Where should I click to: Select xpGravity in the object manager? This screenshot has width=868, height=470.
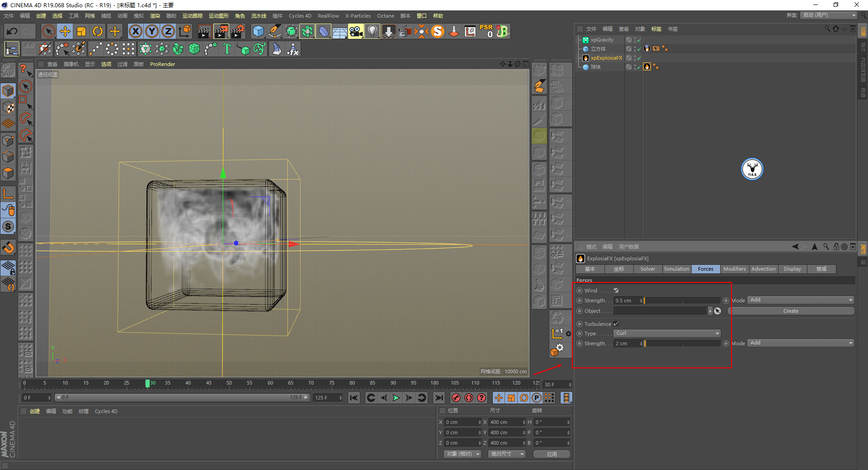[602, 40]
